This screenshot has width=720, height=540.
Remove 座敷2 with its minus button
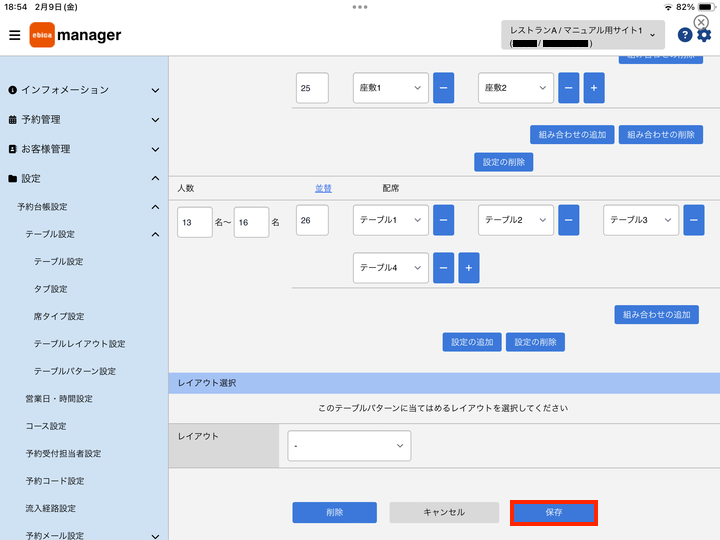pos(568,88)
